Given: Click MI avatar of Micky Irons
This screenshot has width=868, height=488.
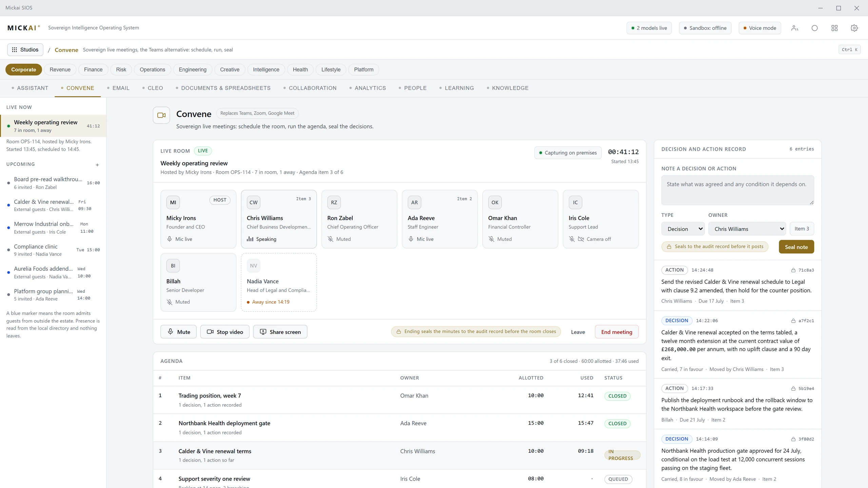Looking at the screenshot, I should pyautogui.click(x=173, y=202).
